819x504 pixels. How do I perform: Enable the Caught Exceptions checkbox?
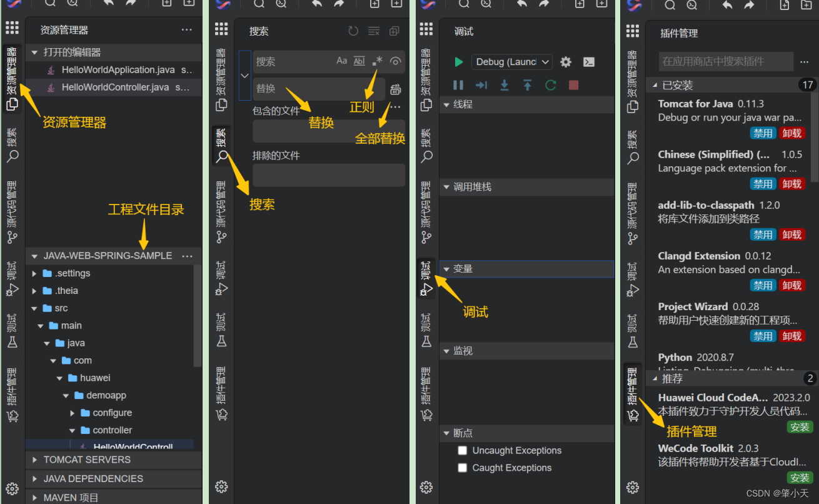[463, 468]
